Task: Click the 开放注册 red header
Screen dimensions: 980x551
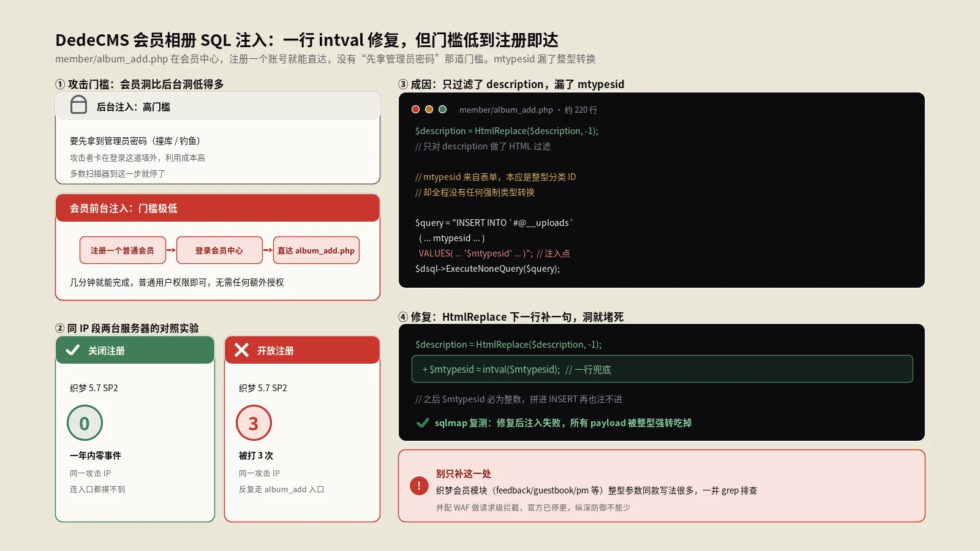Action: coord(302,350)
